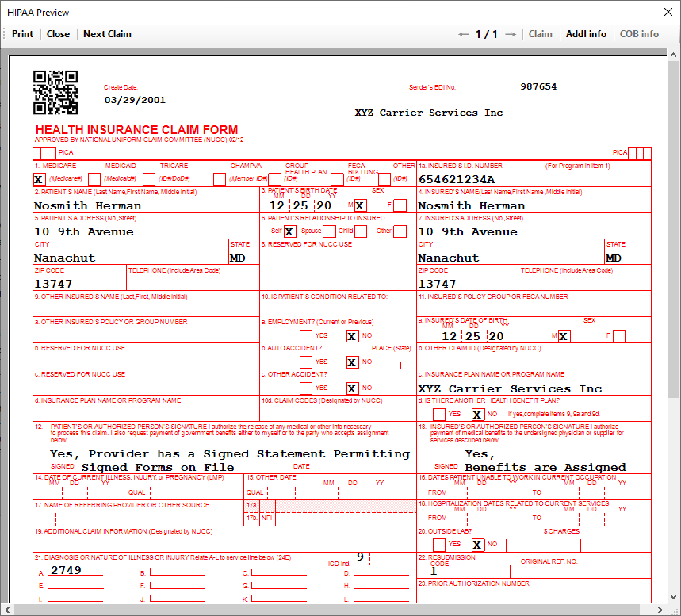The height and width of the screenshot is (616, 681).
Task: Toggle the Tricare checkbox
Action: click(149, 179)
